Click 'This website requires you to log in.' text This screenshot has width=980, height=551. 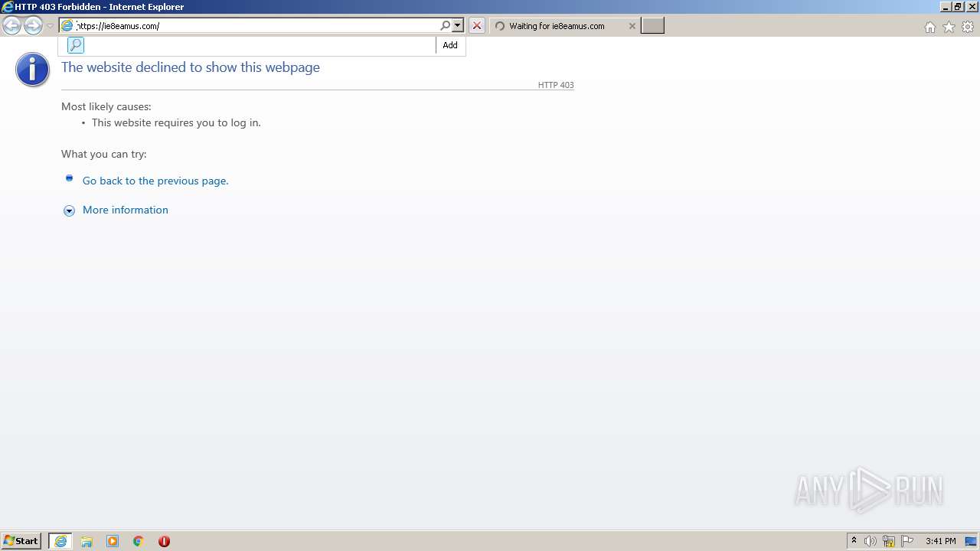(x=176, y=122)
